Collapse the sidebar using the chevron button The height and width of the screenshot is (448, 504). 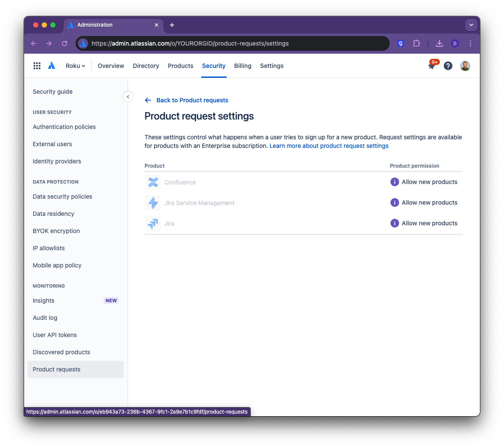(128, 97)
